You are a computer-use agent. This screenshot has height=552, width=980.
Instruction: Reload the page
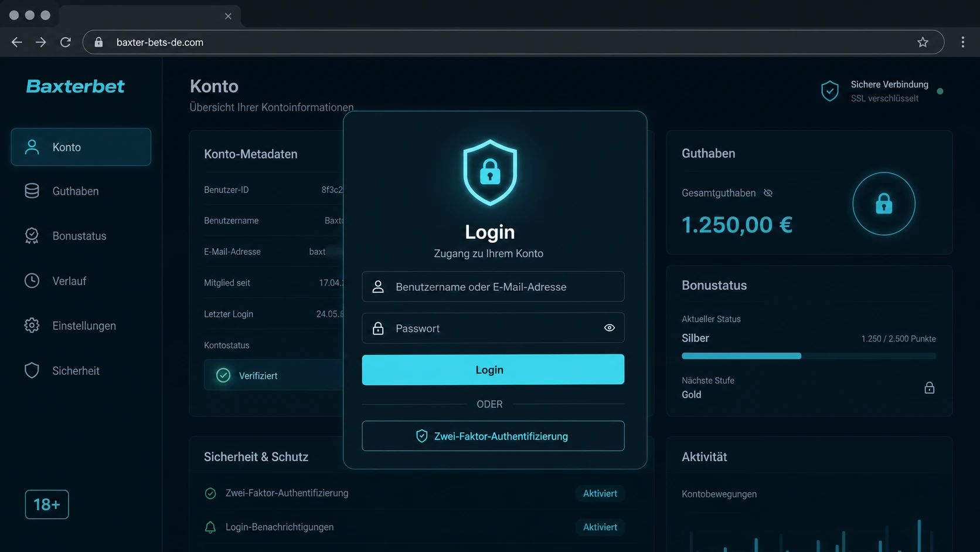coord(65,42)
